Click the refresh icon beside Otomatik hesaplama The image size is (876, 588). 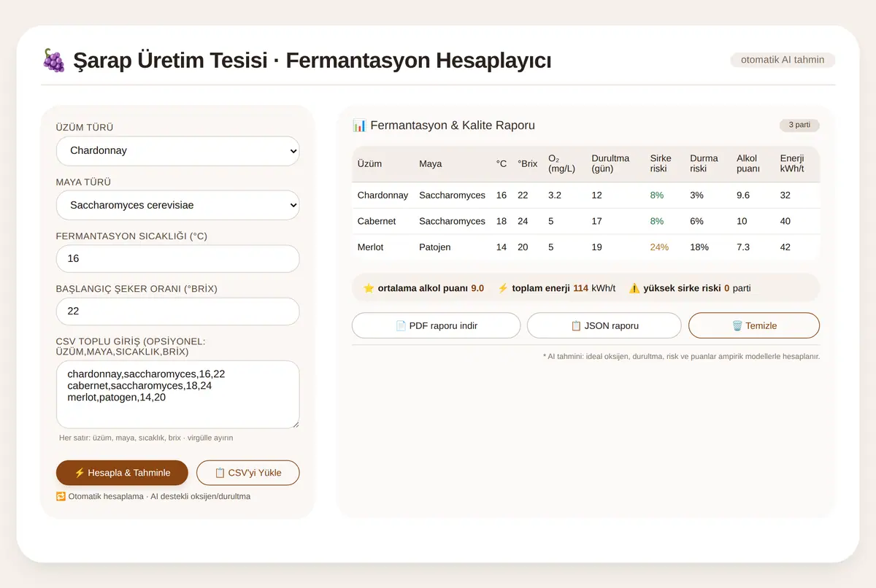pyautogui.click(x=61, y=496)
